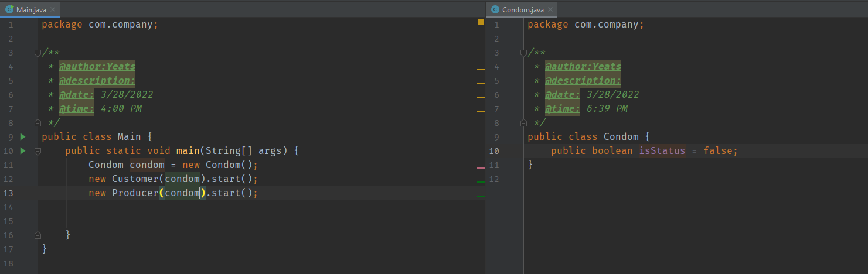This screenshot has width=868, height=274.
Task: Close the Main.java tab
Action: pos(53,10)
